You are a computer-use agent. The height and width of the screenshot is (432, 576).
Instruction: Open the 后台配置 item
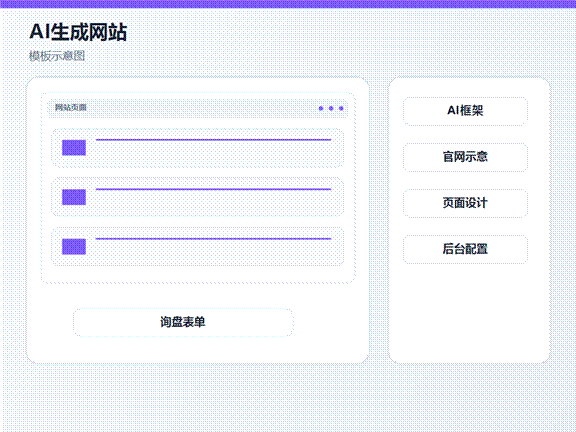point(465,249)
